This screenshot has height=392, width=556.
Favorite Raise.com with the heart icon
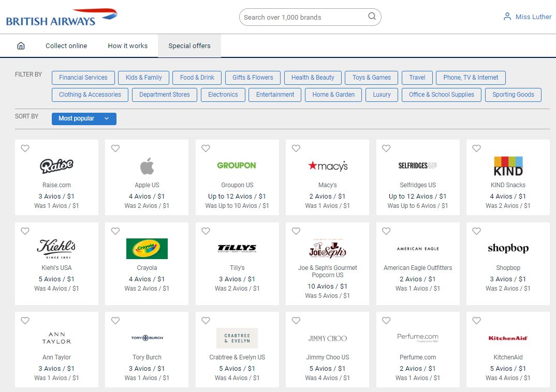point(25,148)
